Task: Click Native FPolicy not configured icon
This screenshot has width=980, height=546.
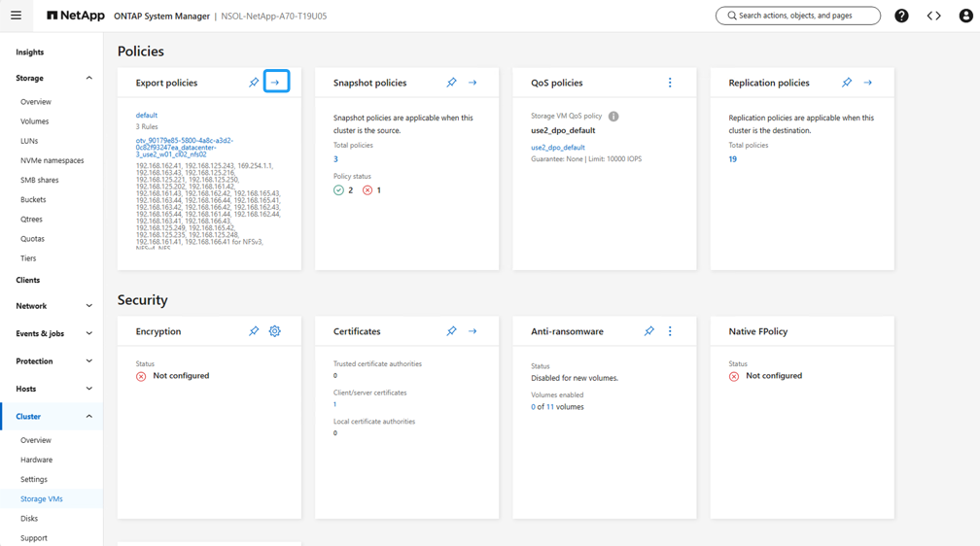Action: pyautogui.click(x=734, y=376)
